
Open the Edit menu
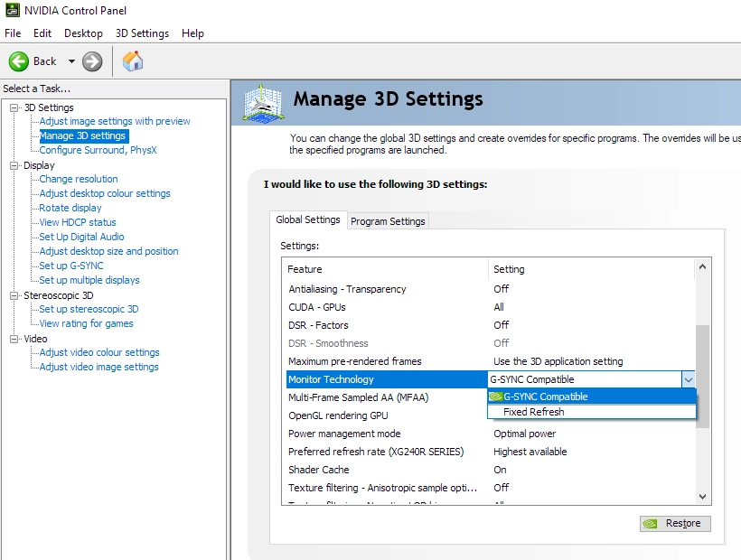[42, 33]
